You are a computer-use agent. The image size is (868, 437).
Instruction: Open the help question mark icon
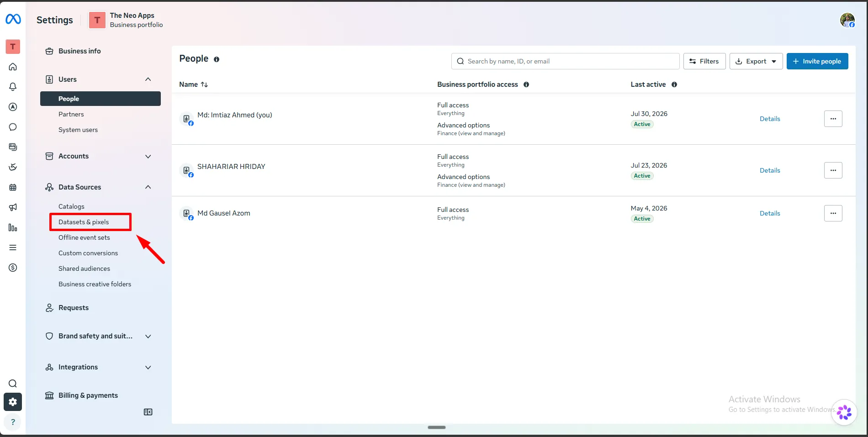point(13,422)
